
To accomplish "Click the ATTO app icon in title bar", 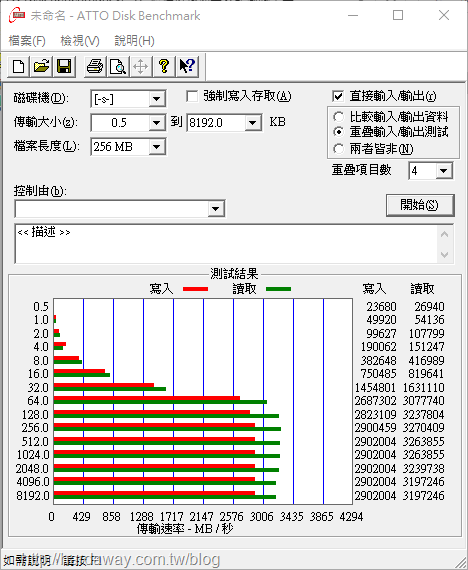I will [17, 15].
